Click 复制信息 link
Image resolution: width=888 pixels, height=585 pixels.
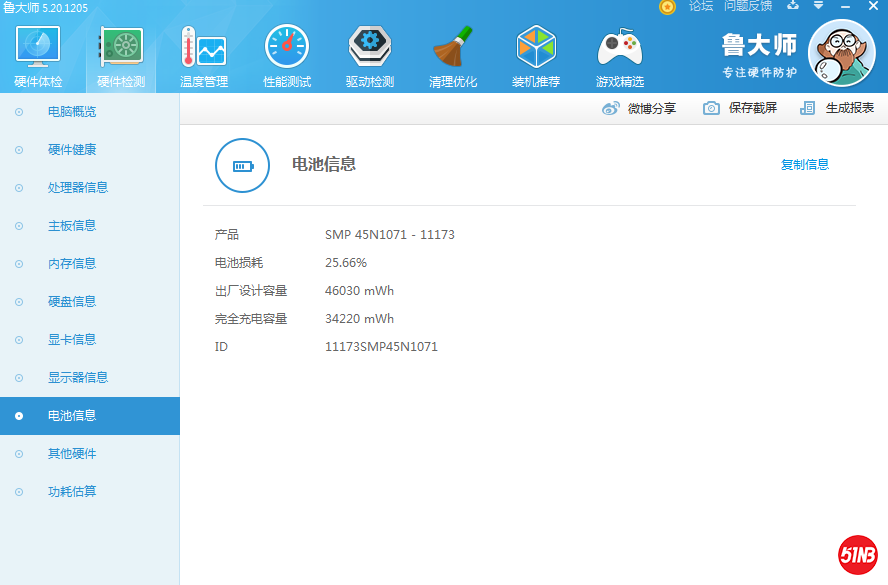coord(804,165)
